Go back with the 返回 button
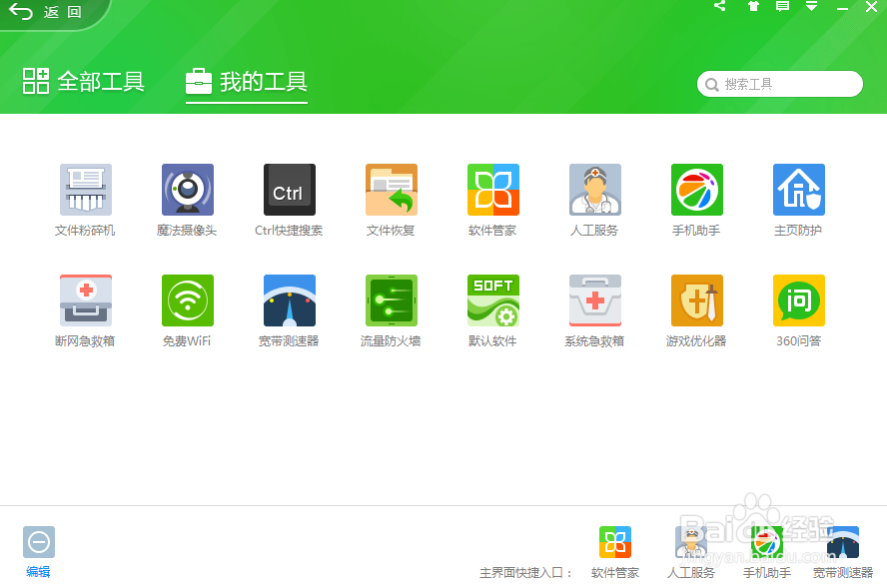 46,12
